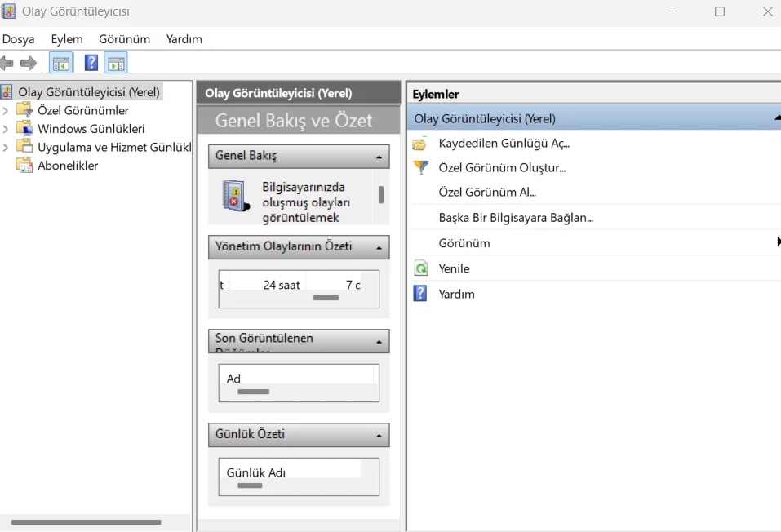This screenshot has width=781, height=532.
Task: Click the Abonelikler folder icon
Action: click(x=24, y=165)
